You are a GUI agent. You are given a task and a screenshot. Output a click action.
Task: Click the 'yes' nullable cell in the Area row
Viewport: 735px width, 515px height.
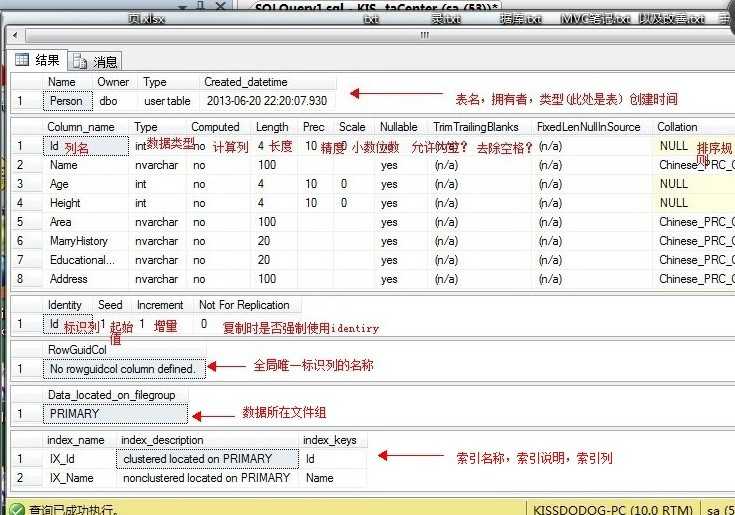point(401,222)
